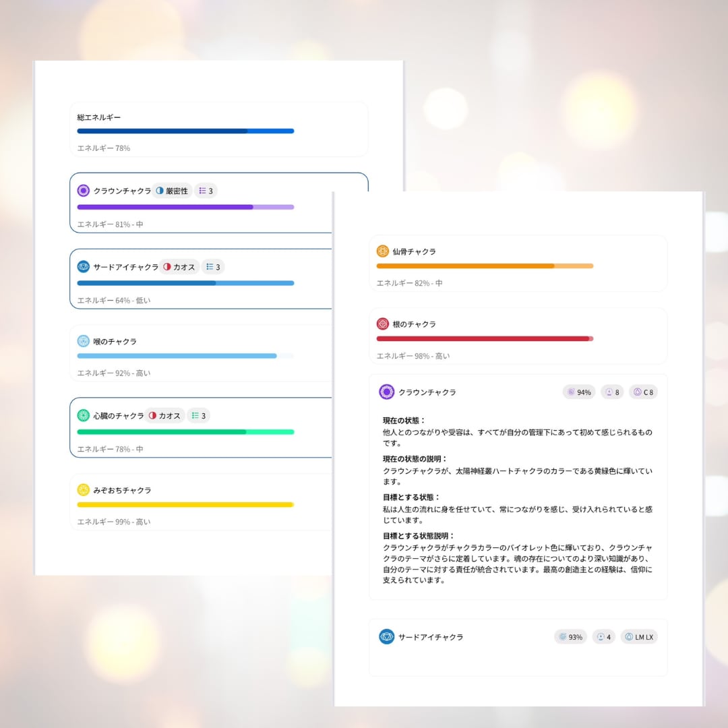
Task: Click the 心臓のチャクラ title
Action: tap(119, 415)
